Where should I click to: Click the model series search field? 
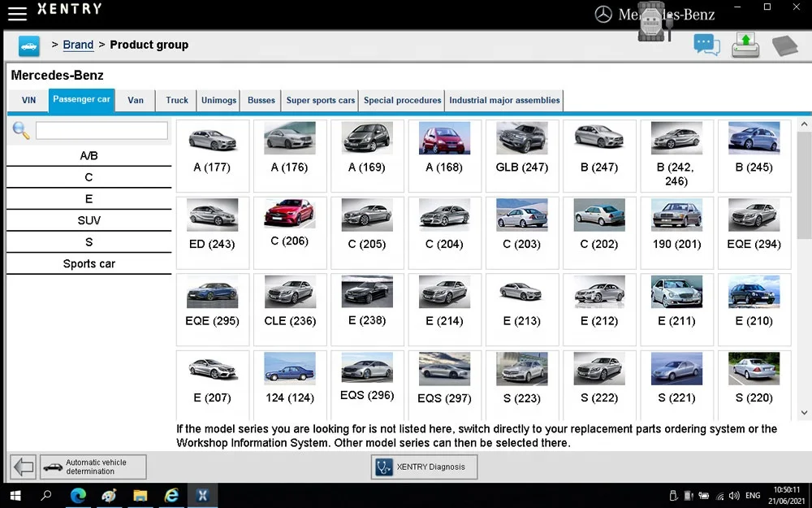101,131
